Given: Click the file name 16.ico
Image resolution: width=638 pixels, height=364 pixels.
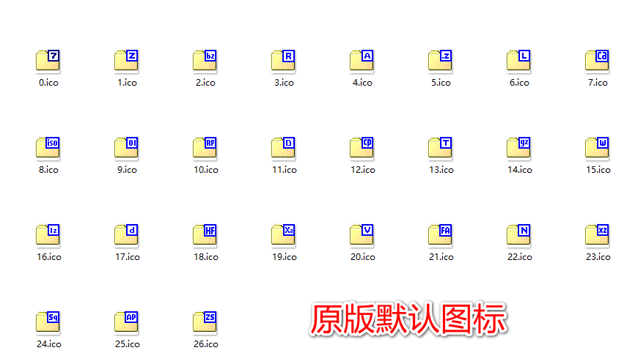Looking at the screenshot, I should 49,257.
